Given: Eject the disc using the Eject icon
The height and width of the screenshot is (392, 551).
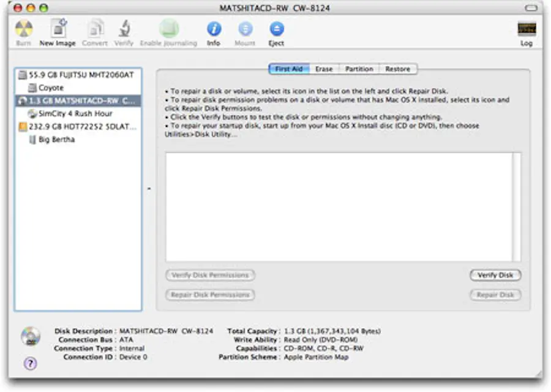Looking at the screenshot, I should point(276,31).
